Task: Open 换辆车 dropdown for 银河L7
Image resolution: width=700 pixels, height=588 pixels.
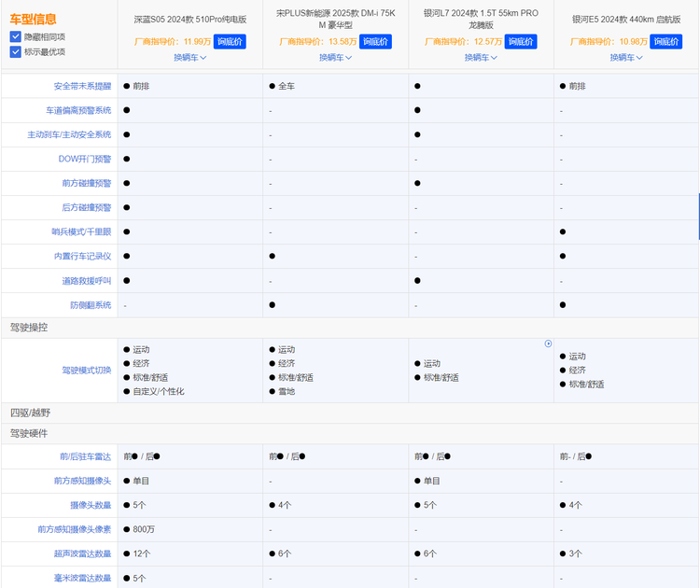Action: [482, 57]
